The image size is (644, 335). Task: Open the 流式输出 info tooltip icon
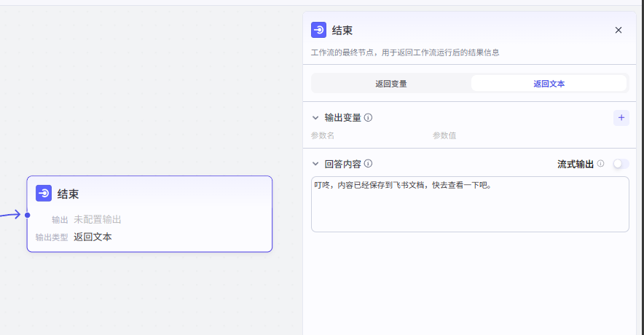[600, 164]
